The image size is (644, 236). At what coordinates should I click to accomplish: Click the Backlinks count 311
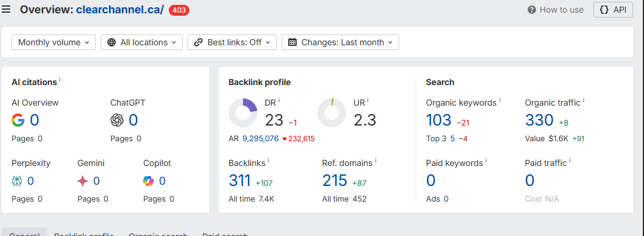click(239, 180)
